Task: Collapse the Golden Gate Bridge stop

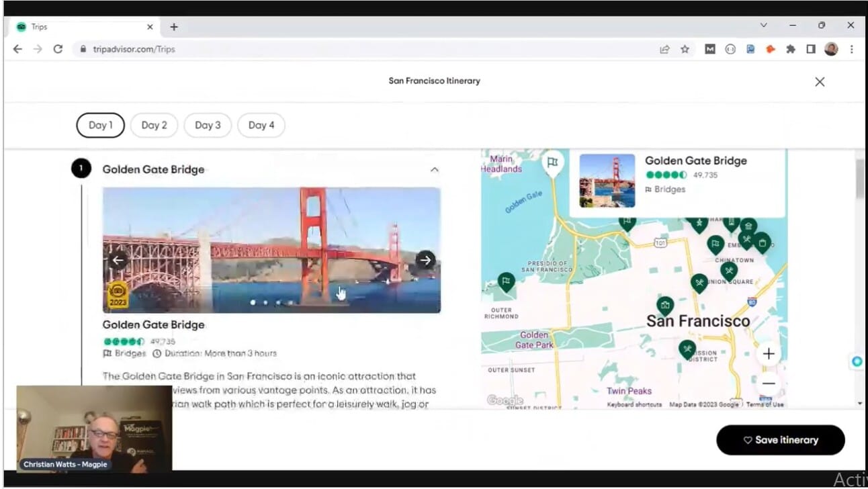Action: pos(435,169)
